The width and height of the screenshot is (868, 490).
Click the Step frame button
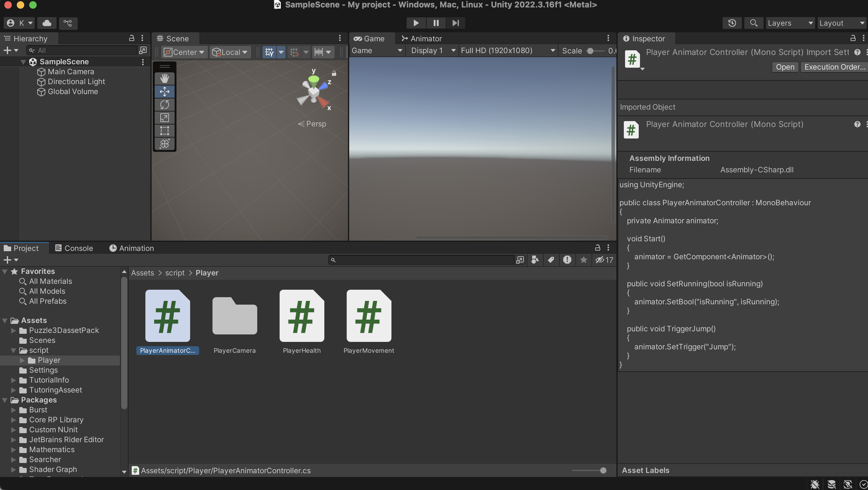(x=455, y=23)
